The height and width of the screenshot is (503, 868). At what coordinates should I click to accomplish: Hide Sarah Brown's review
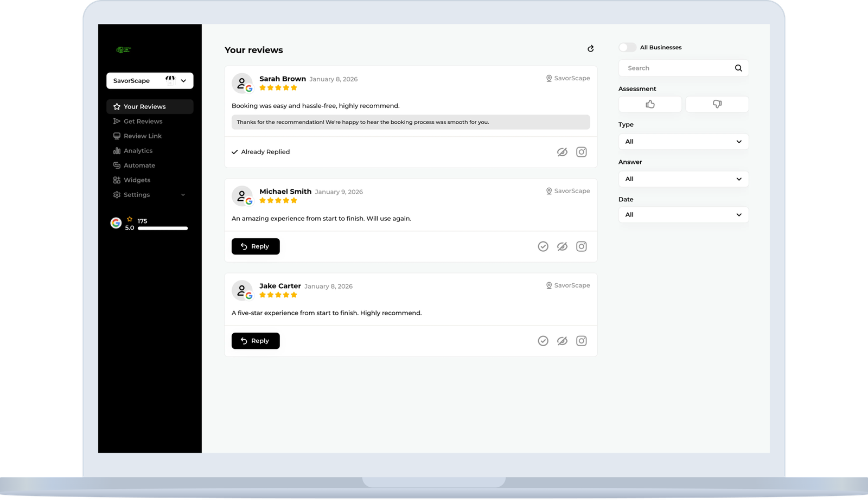[x=562, y=152]
